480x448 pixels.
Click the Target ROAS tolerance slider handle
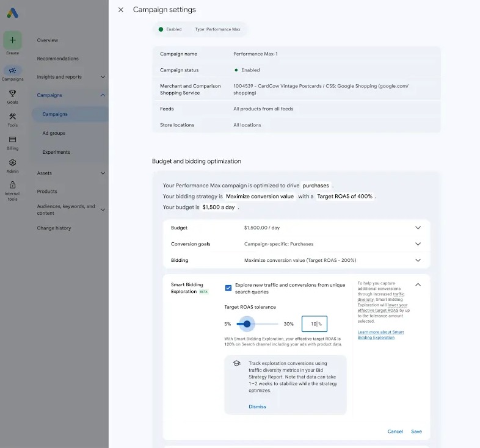pyautogui.click(x=247, y=323)
